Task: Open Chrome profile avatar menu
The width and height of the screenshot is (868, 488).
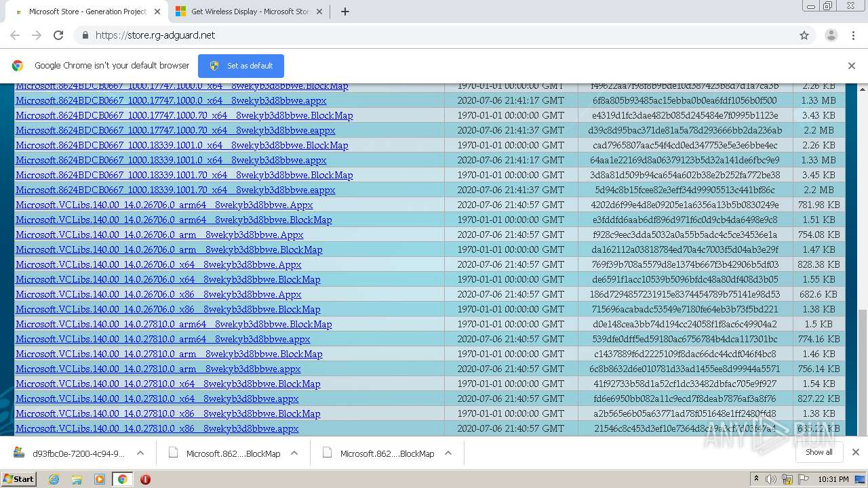Action: 831,35
